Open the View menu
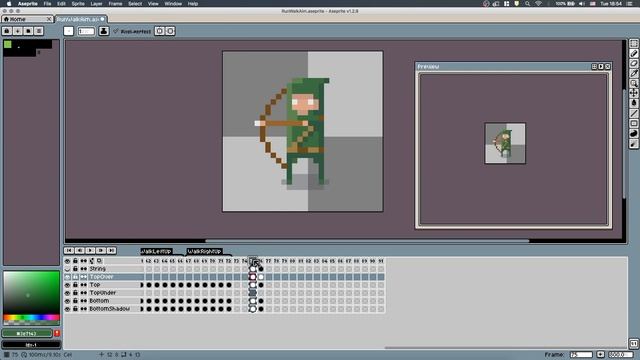640x360 pixels. (x=153, y=4)
